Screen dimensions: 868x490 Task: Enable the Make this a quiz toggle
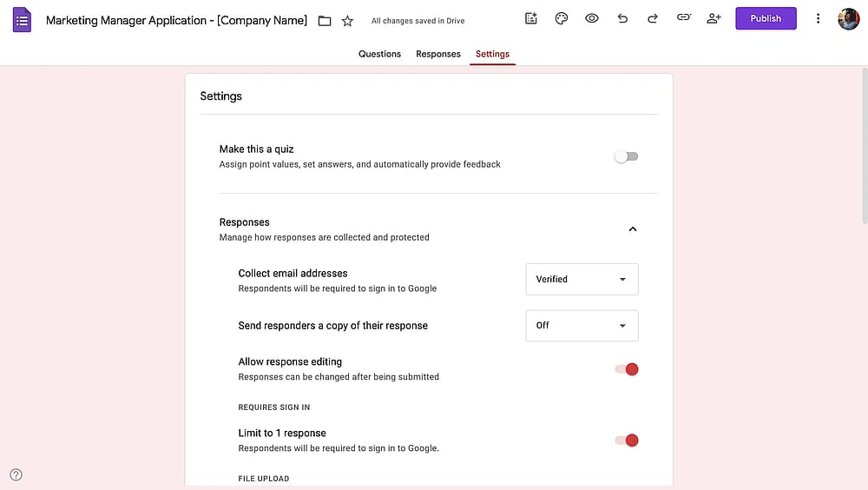click(x=626, y=157)
